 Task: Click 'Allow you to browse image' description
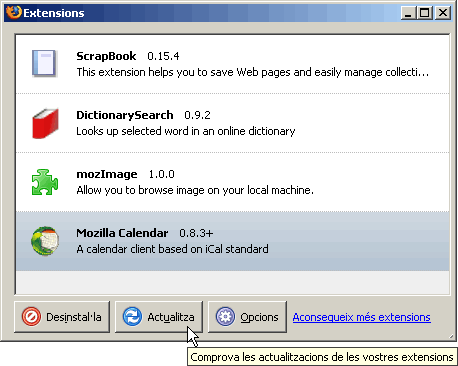coord(195,190)
